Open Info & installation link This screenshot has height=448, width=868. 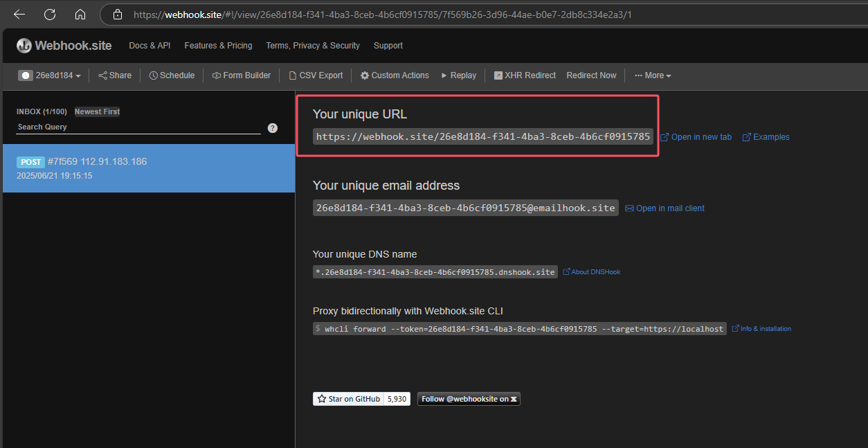[761, 329]
